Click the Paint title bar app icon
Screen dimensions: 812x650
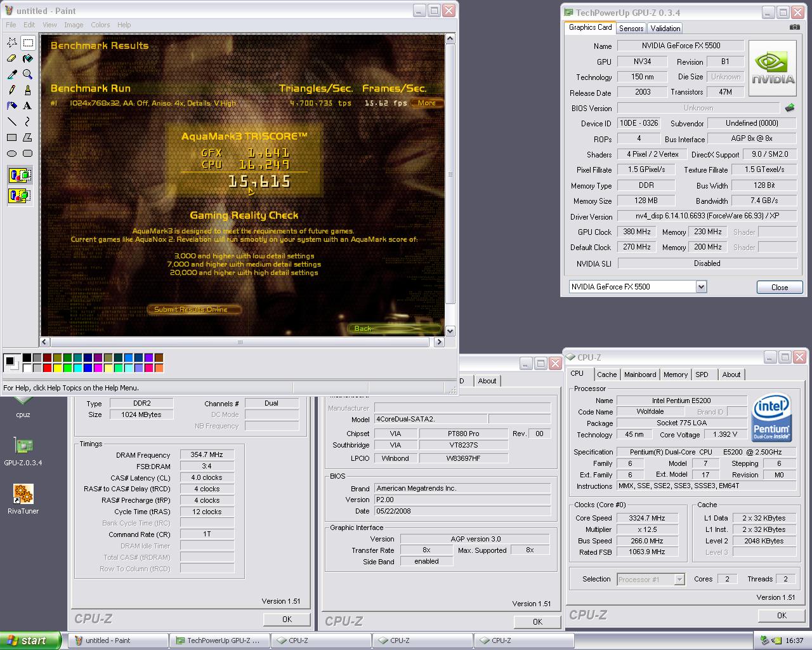(8, 11)
